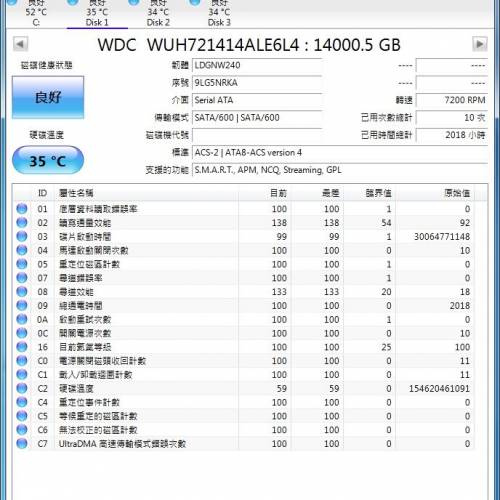Screen dimensions: 500x500
Task: Click the blue status orb for attribute C7
Action: (22, 444)
